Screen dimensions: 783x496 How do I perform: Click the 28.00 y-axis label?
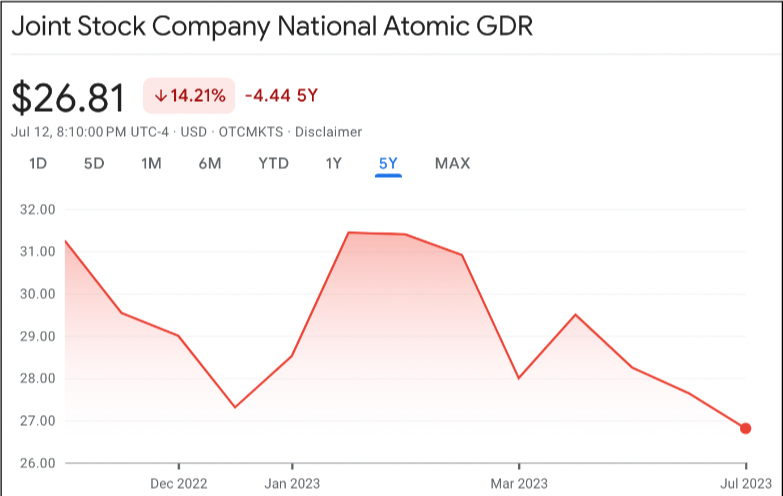(37, 378)
